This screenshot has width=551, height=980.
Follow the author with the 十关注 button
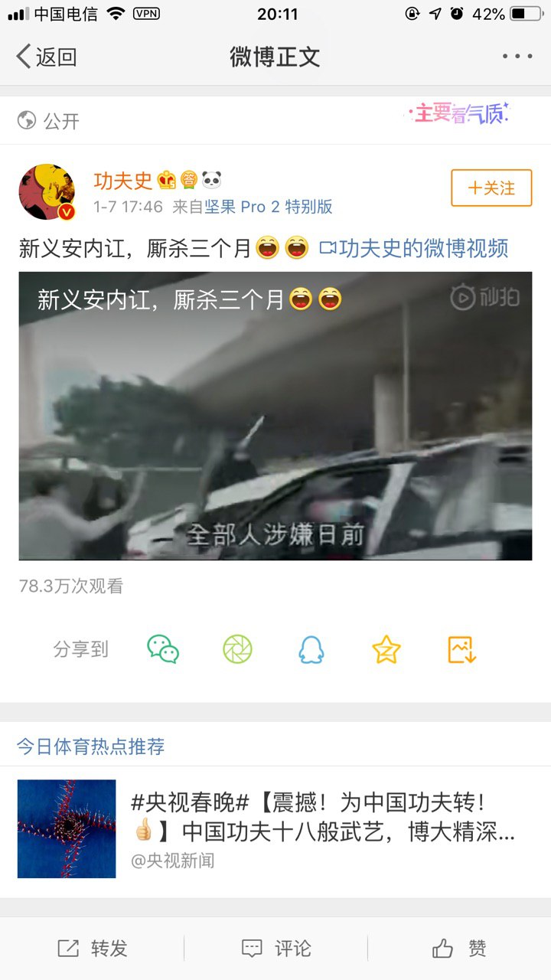(x=491, y=188)
